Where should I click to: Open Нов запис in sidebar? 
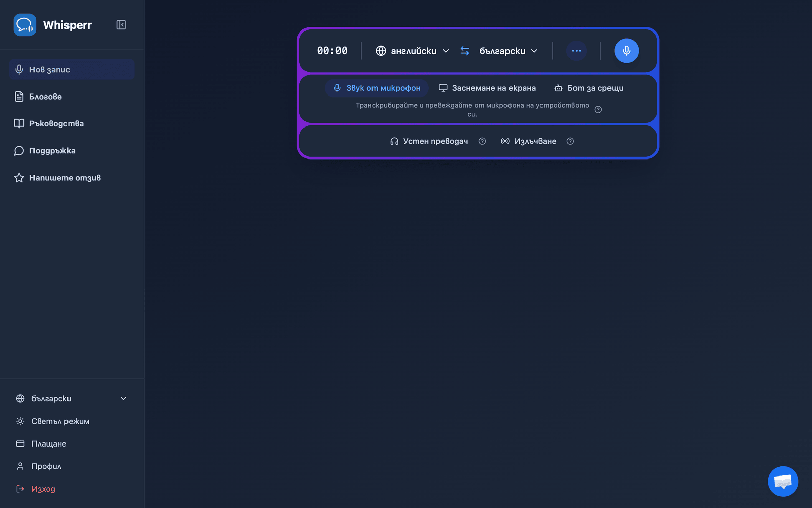point(72,70)
